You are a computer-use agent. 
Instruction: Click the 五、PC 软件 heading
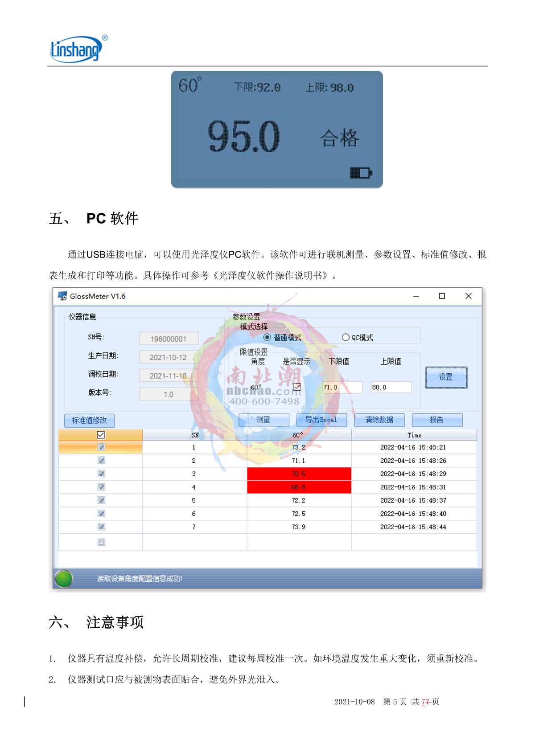pos(94,218)
